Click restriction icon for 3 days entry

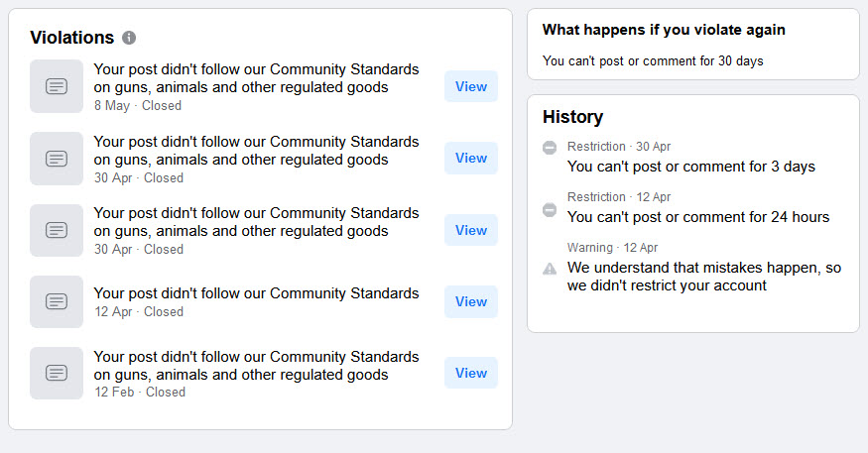[x=550, y=148]
